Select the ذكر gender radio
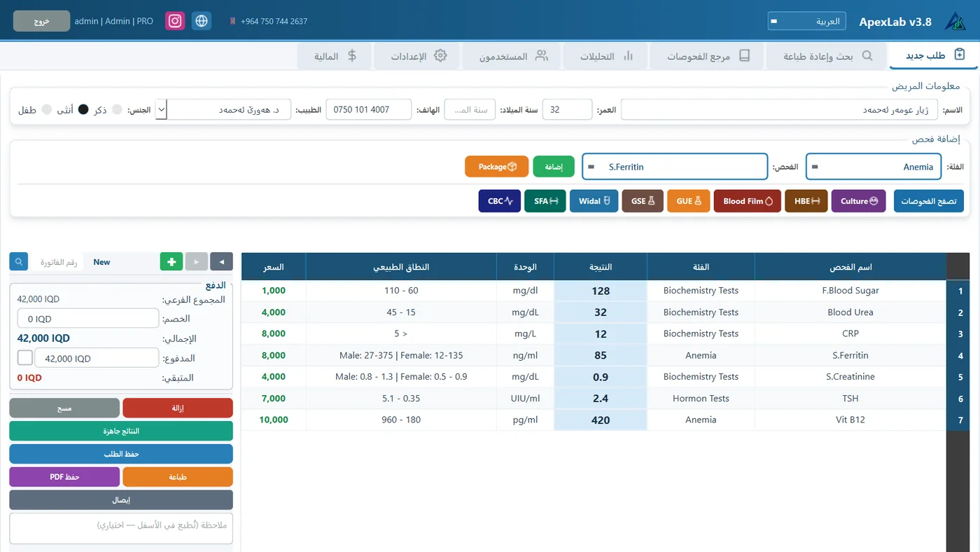This screenshot has width=980, height=552. click(x=117, y=110)
